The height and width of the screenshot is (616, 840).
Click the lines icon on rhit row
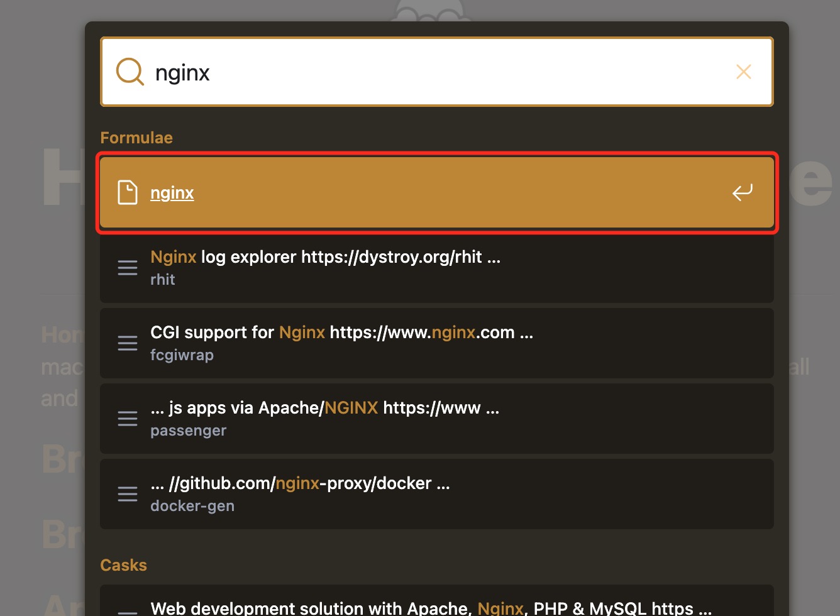coord(128,268)
